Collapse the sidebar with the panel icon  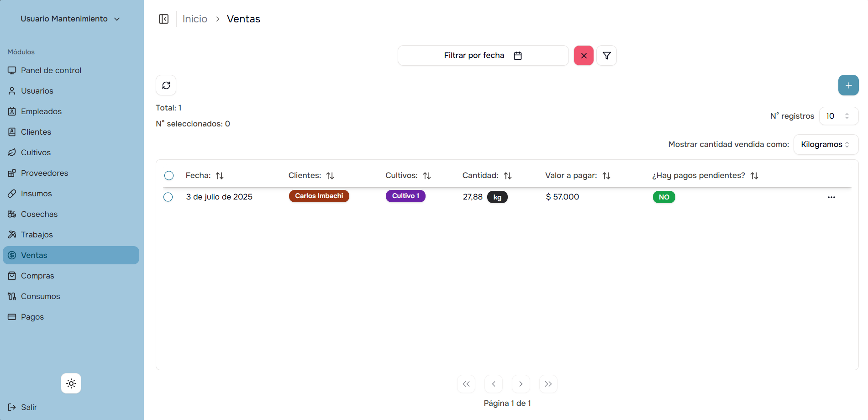click(163, 19)
